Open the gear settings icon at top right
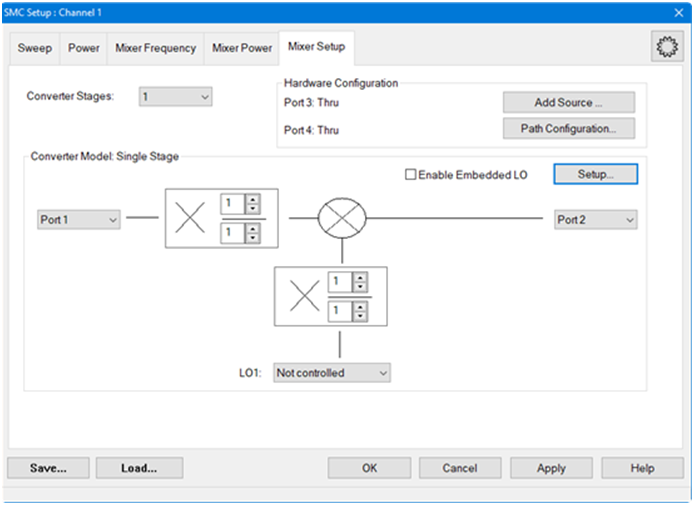This screenshot has width=694, height=505. pos(667,46)
